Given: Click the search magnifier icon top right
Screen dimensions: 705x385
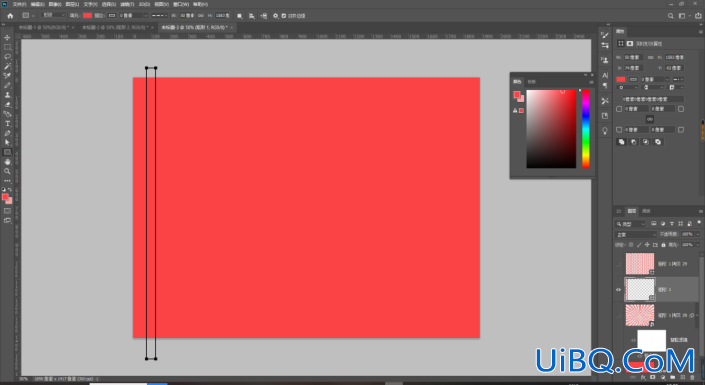Looking at the screenshot, I should pos(670,16).
